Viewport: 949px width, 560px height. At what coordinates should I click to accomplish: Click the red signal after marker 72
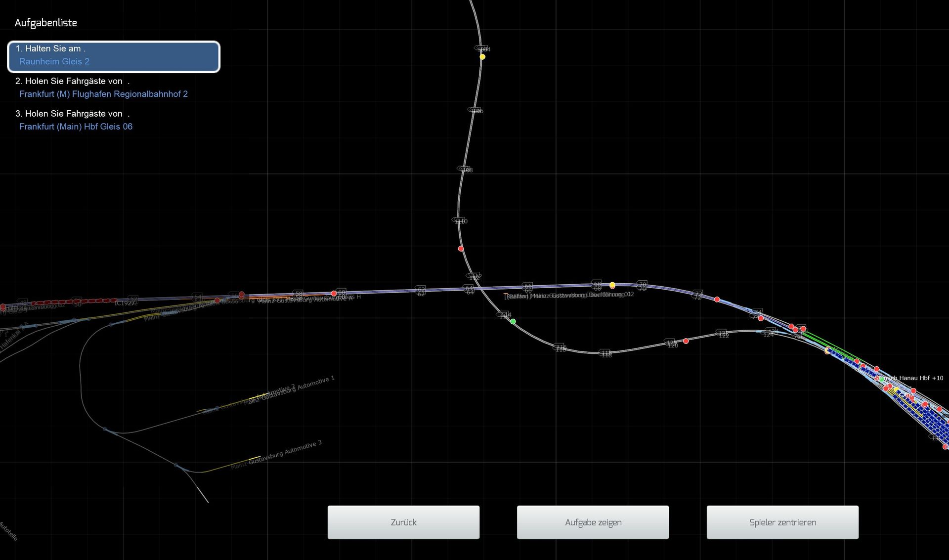pos(717,300)
